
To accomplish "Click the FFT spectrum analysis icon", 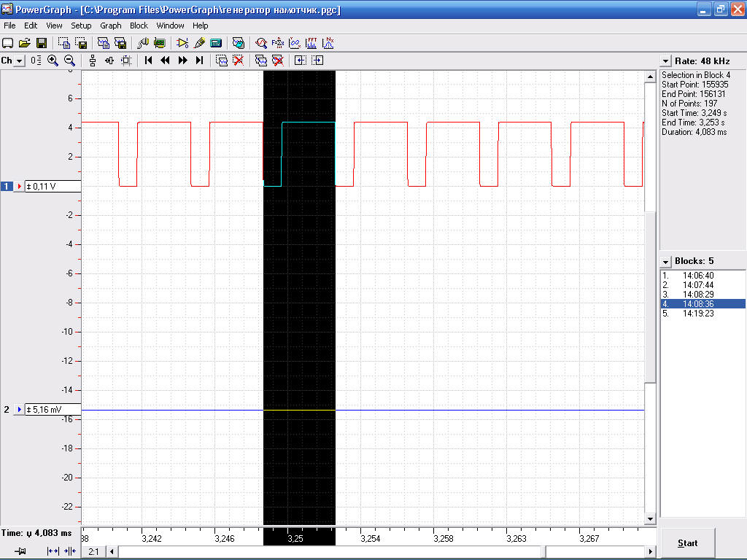I will [311, 43].
